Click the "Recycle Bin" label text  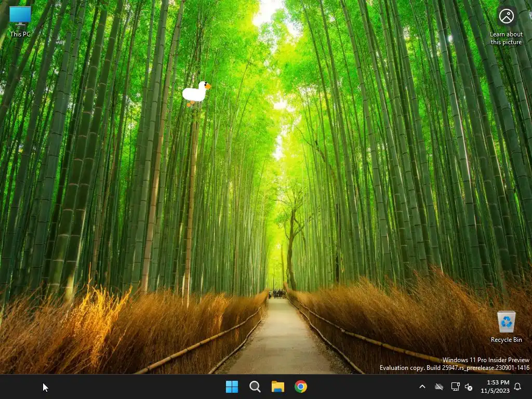(x=506, y=340)
